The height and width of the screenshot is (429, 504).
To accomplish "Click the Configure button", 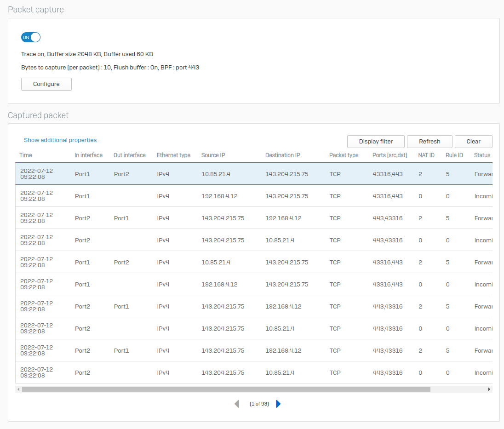I will click(x=46, y=84).
